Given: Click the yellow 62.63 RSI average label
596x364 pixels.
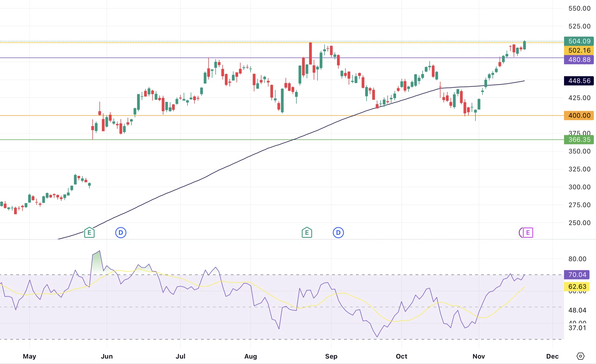Looking at the screenshot, I should tap(577, 287).
